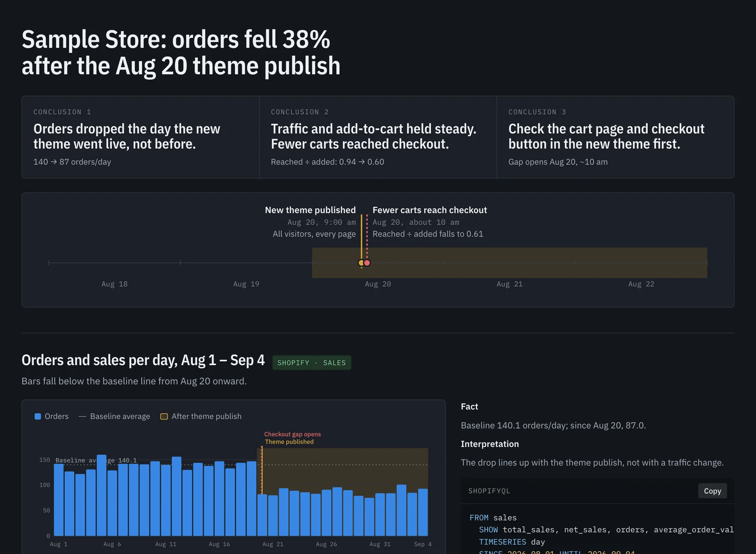Select the Conclusion 2 heading about traffic and carts
The image size is (756, 554).
point(373,136)
